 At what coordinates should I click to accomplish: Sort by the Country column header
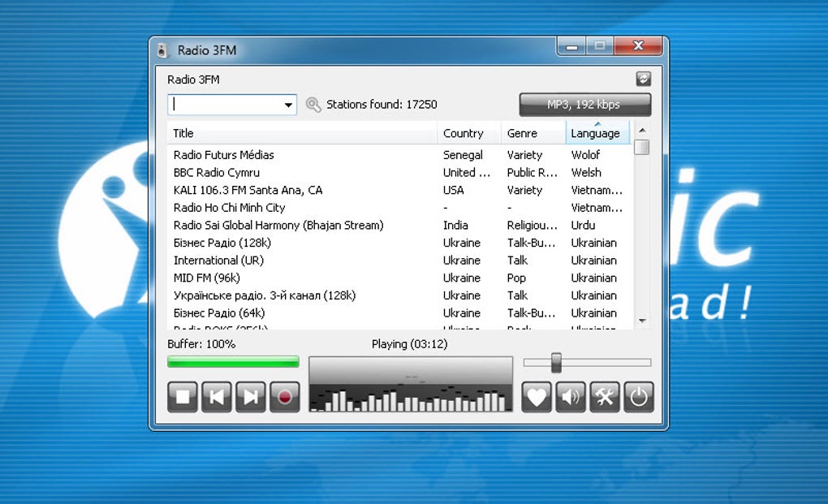(469, 133)
